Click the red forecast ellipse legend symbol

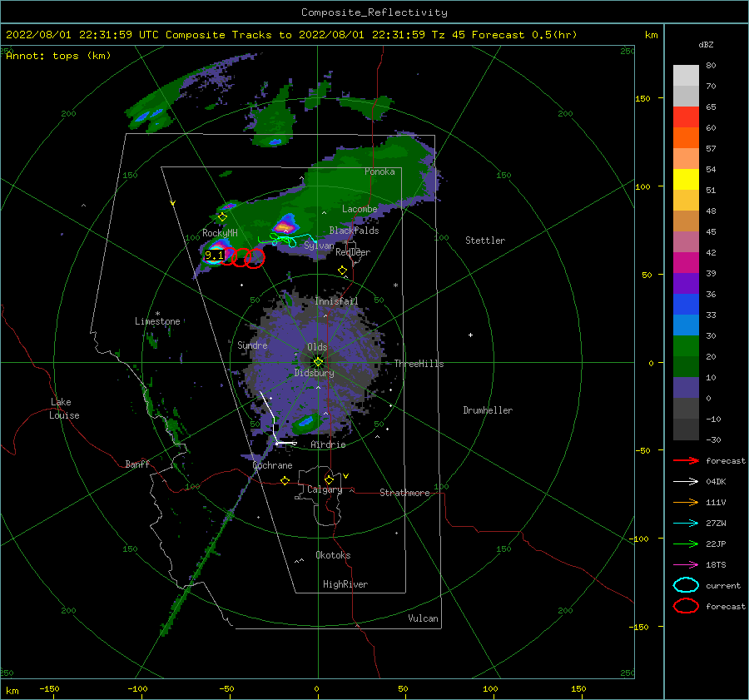point(686,606)
